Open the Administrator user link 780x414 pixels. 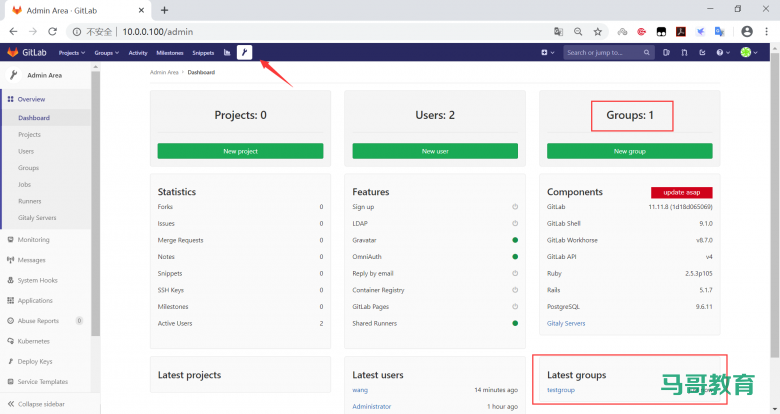[372, 407]
